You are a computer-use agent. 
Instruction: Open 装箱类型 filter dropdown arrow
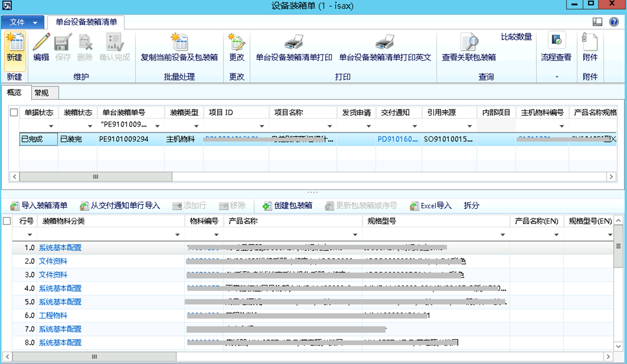(x=196, y=127)
